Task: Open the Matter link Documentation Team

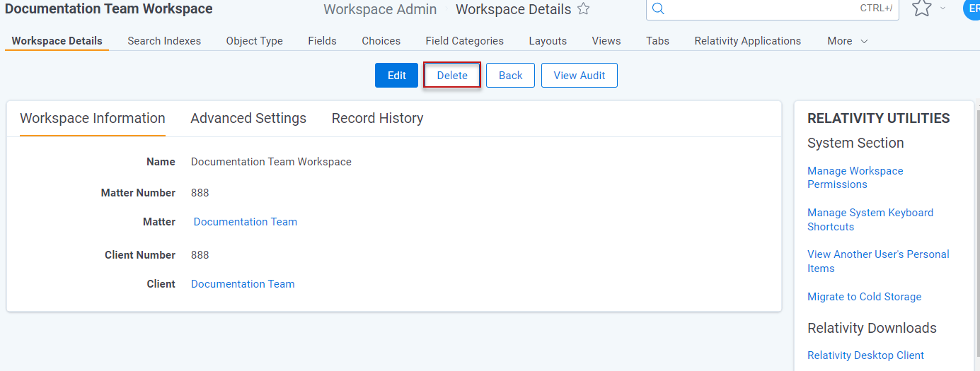Action: (246, 222)
